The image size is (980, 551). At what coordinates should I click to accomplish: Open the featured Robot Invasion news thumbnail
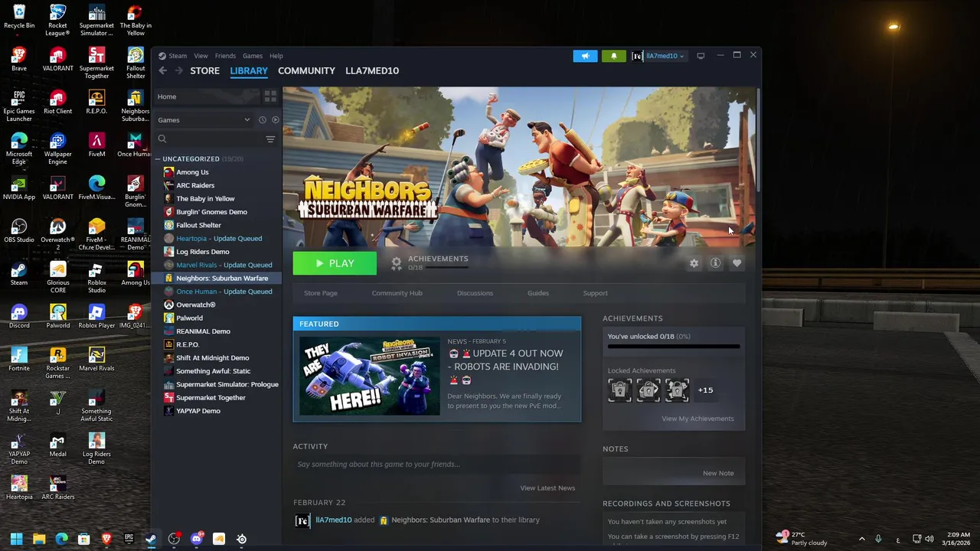(x=370, y=377)
